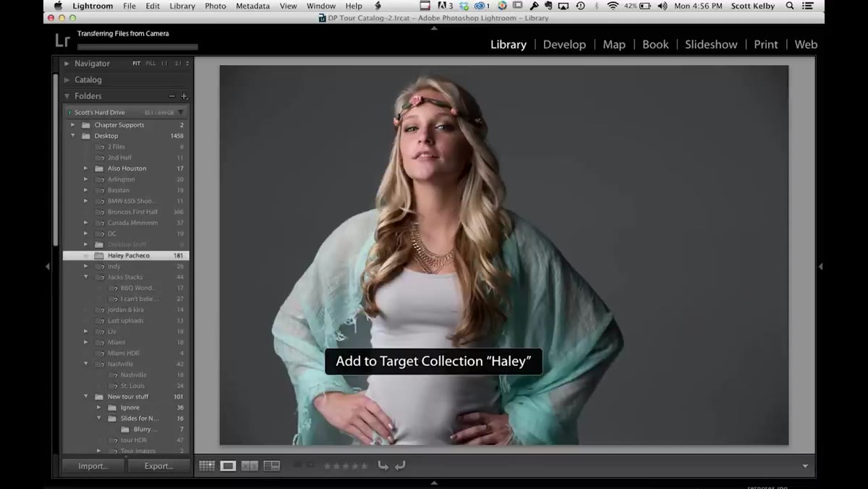Expand the Navigator panel
The height and width of the screenshot is (489, 868).
pos(67,64)
